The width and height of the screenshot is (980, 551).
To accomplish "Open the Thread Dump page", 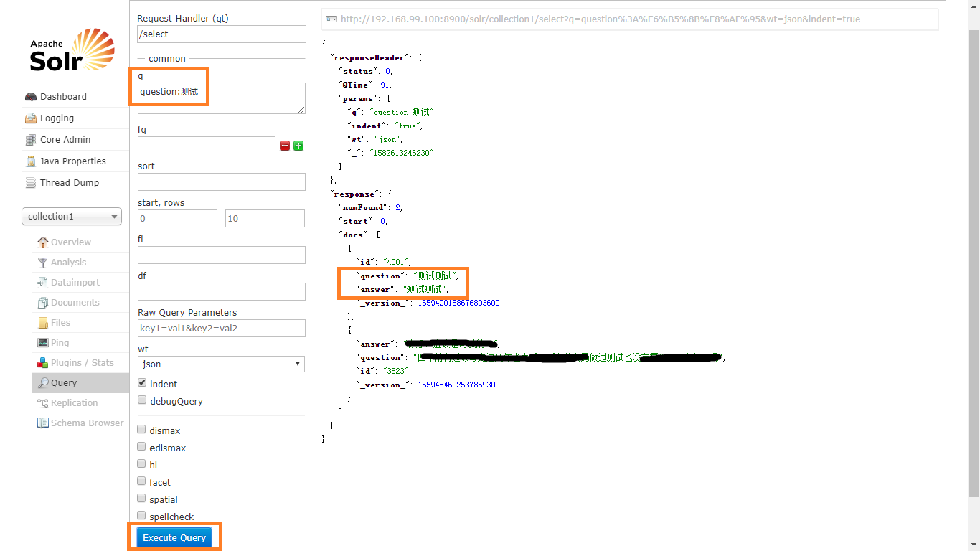I will [70, 183].
